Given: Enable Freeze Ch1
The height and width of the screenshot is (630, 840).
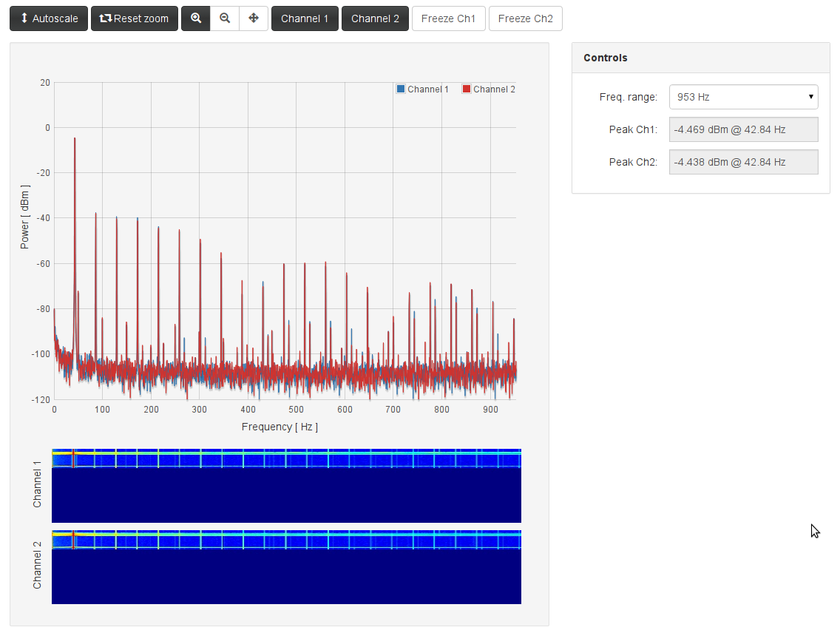Looking at the screenshot, I should pos(448,18).
